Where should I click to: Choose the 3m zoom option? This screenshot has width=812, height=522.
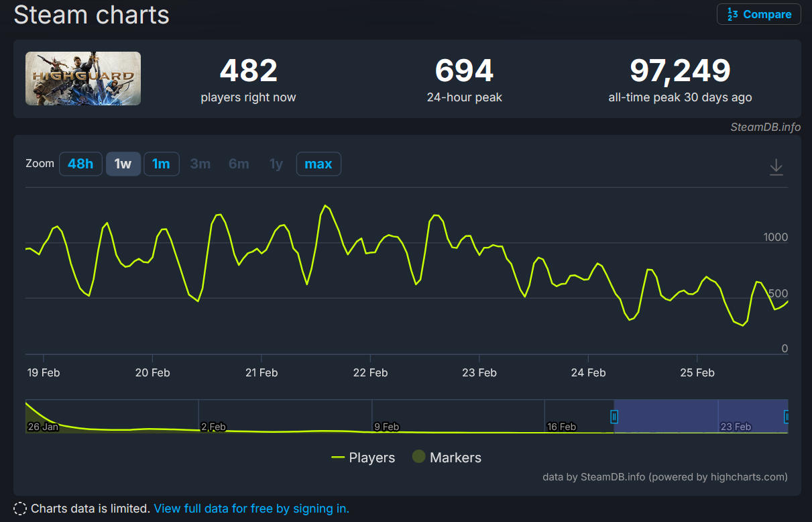click(200, 164)
